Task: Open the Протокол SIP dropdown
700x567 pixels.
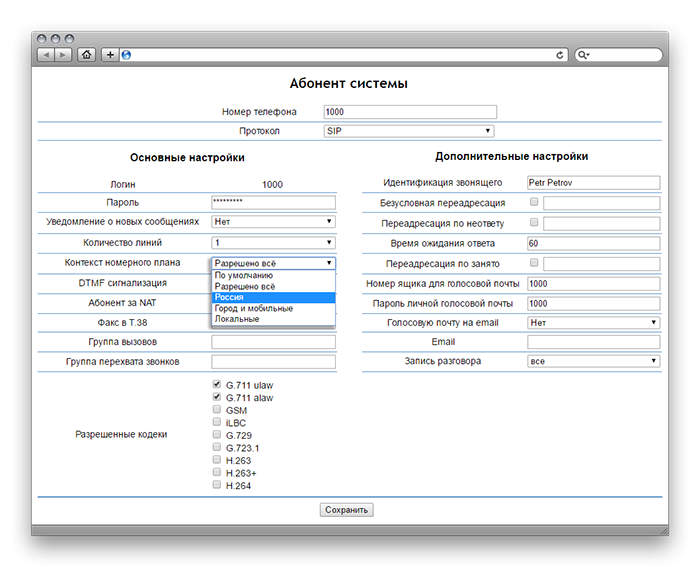Action: [x=408, y=131]
